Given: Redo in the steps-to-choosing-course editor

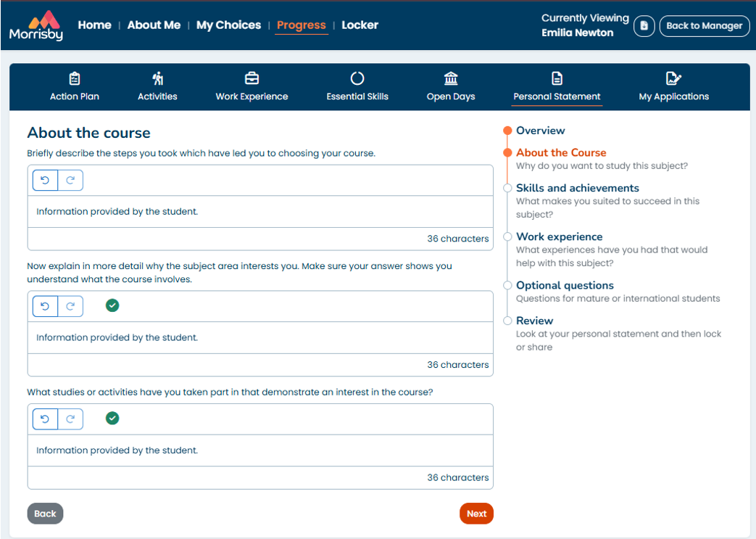Looking at the screenshot, I should (70, 181).
